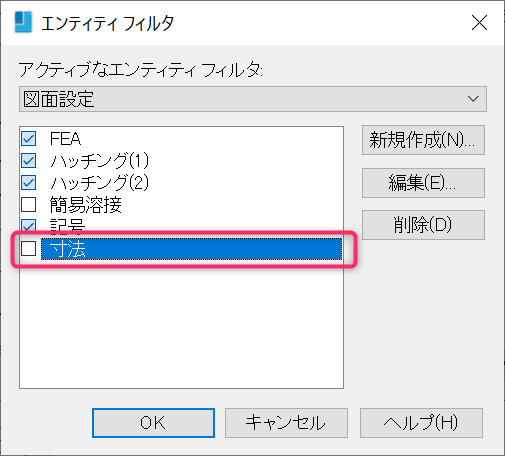Confirm with the OK button

pyautogui.click(x=153, y=423)
